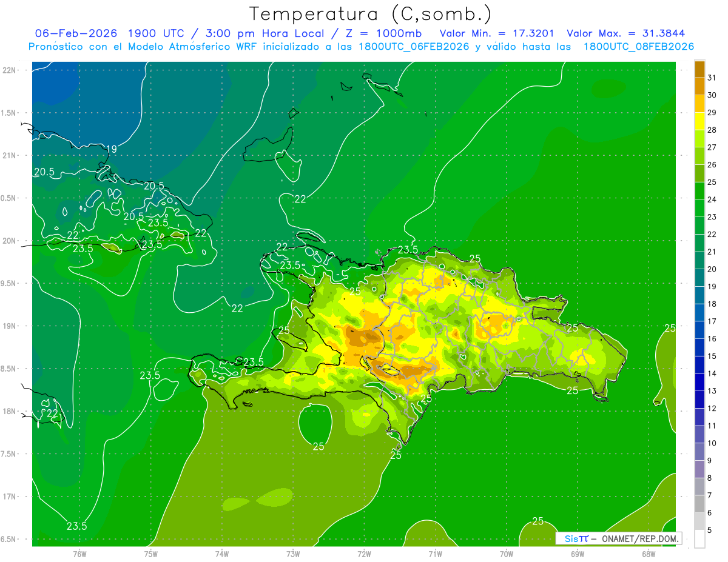Click latitude axis label "21N"
Image resolution: width=728 pixels, height=562 pixels.
[x=9, y=155]
